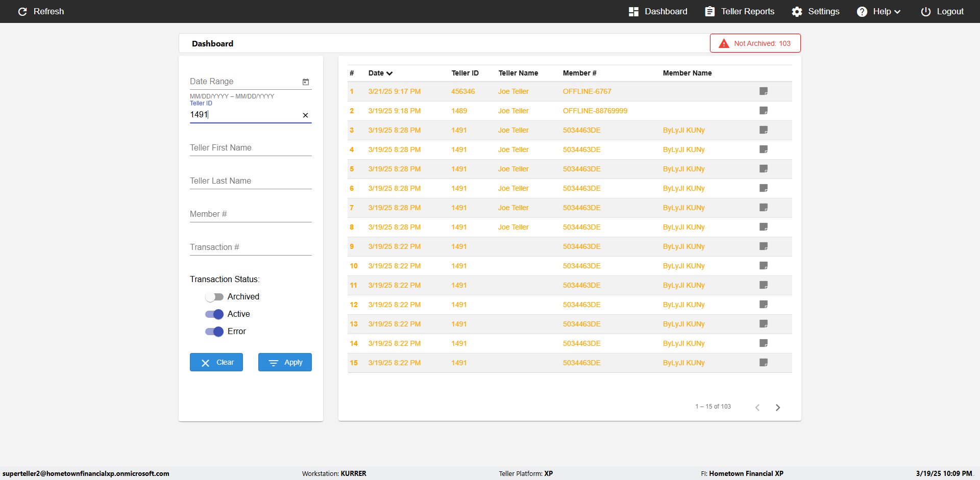Image resolution: width=980 pixels, height=480 pixels.
Task: Open Teller Reports from the top menu
Action: [740, 11]
